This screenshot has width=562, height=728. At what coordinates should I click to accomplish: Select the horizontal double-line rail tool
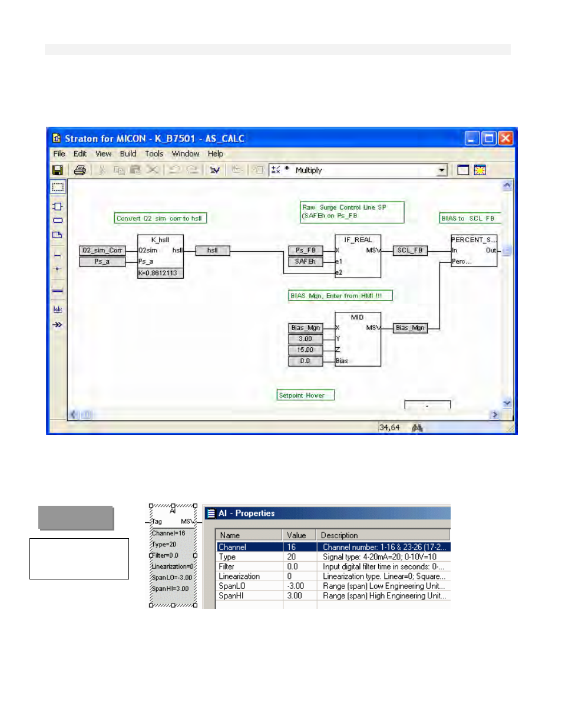[58, 290]
